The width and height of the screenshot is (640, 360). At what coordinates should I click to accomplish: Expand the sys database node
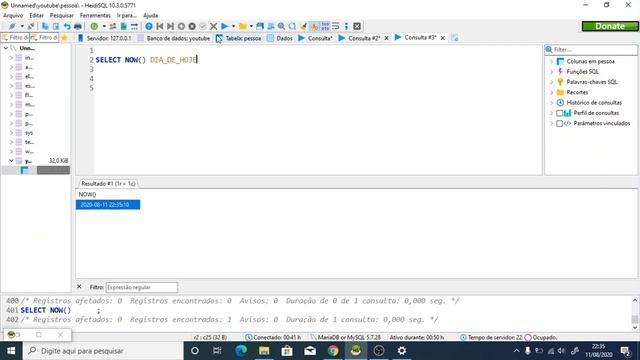point(11,133)
